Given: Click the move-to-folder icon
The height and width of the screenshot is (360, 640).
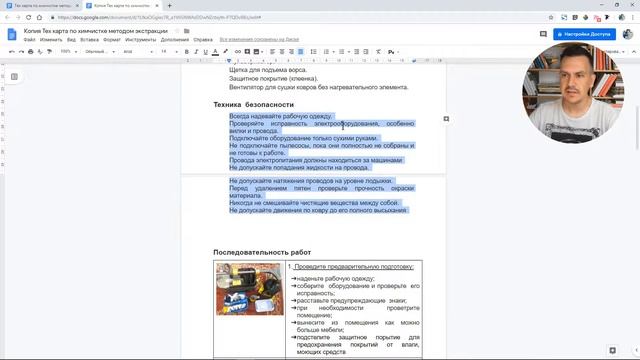Looking at the screenshot, I should click(187, 31).
